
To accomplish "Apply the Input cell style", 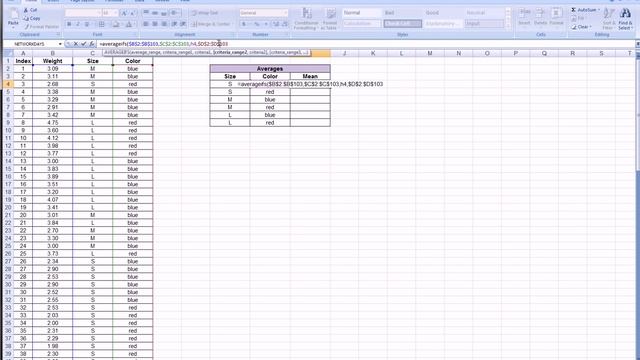I will (x=484, y=24).
